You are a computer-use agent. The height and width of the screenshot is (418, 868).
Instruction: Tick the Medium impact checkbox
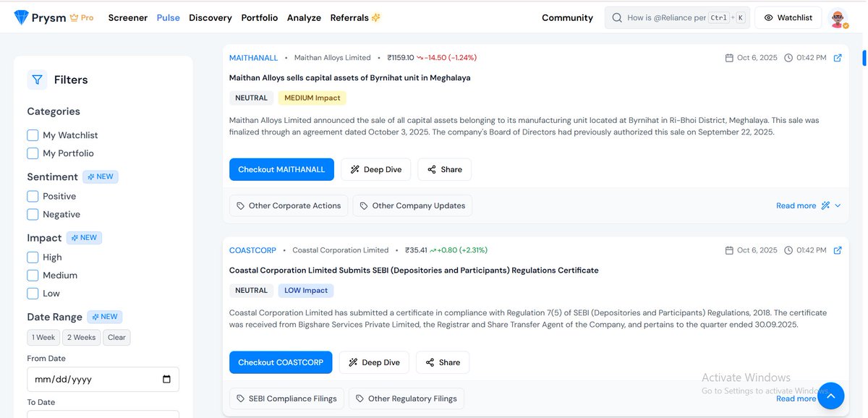(33, 275)
